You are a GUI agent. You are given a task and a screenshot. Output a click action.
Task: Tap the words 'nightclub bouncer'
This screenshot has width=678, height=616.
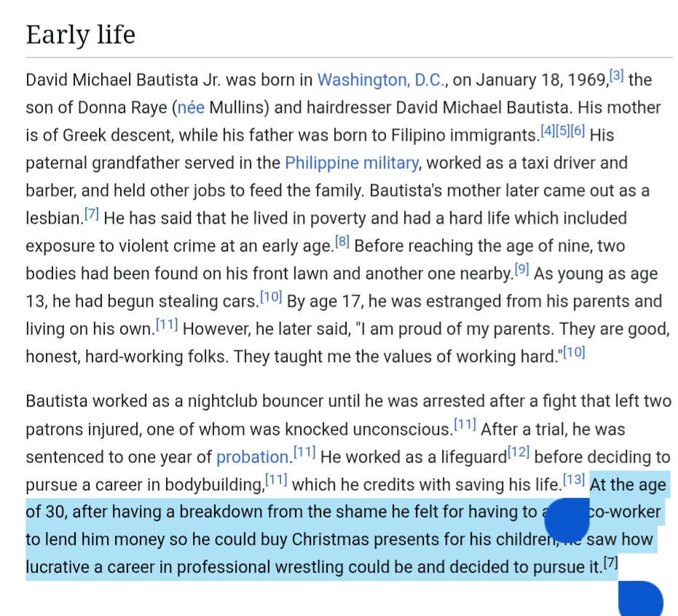click(255, 402)
